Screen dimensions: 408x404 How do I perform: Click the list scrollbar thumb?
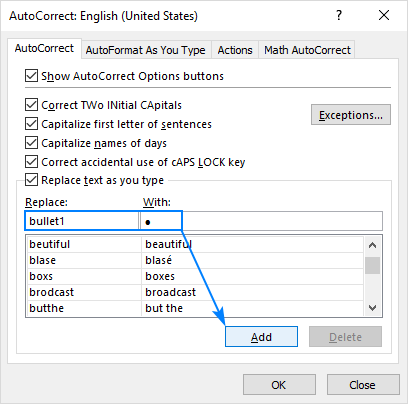pyautogui.click(x=372, y=265)
